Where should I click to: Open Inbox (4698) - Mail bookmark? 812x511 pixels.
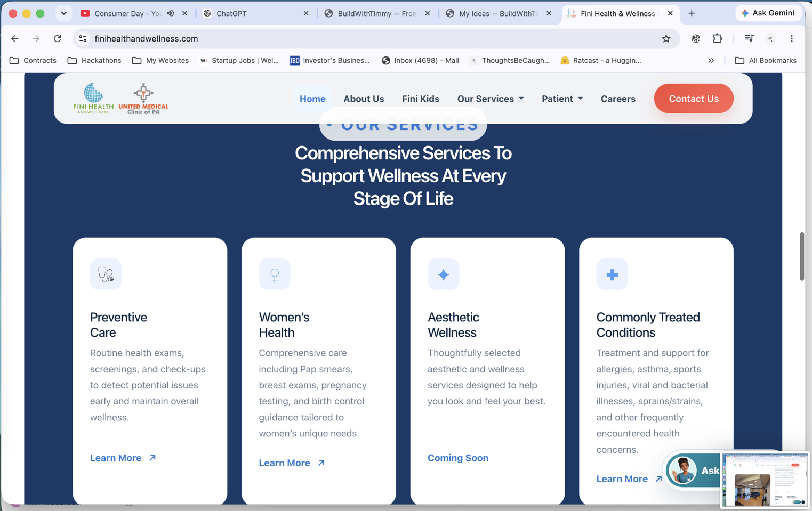[421, 60]
